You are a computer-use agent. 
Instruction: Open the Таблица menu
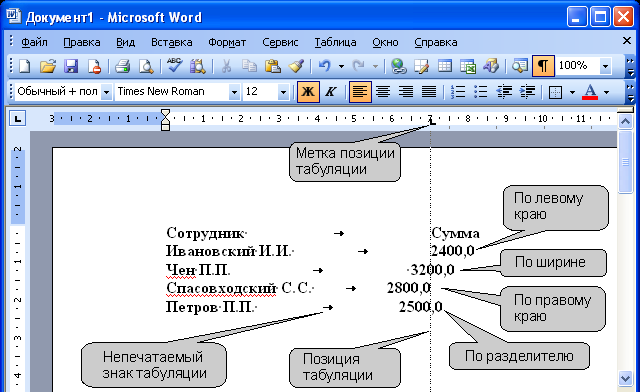pos(335,42)
